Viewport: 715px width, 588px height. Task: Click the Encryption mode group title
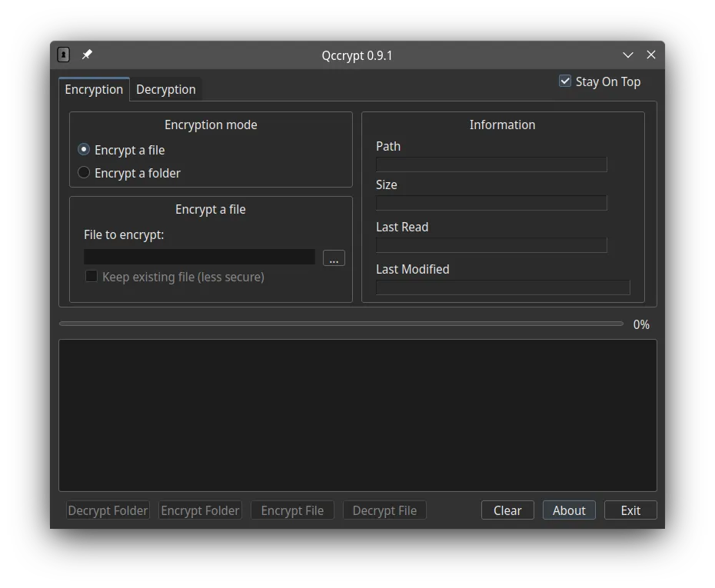coord(211,125)
